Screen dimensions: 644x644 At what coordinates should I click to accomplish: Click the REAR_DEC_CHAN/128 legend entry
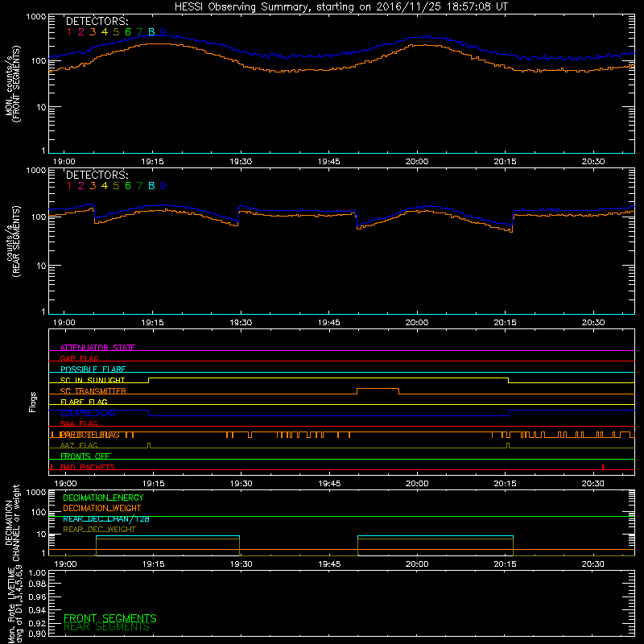click(x=106, y=519)
